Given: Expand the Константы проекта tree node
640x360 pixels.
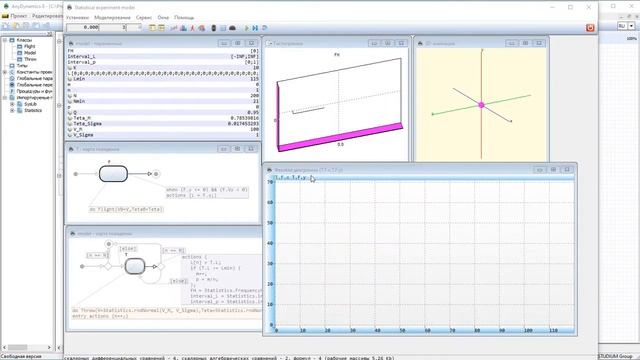Looking at the screenshot, I should click(x=5, y=72).
